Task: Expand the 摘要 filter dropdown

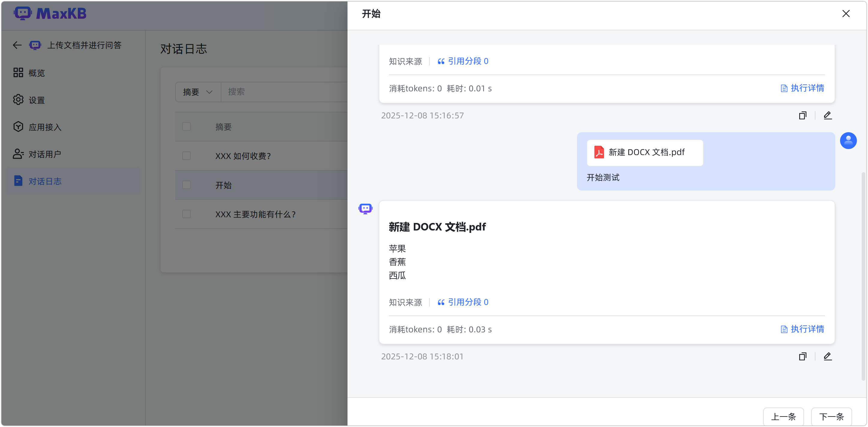Action: click(x=198, y=92)
